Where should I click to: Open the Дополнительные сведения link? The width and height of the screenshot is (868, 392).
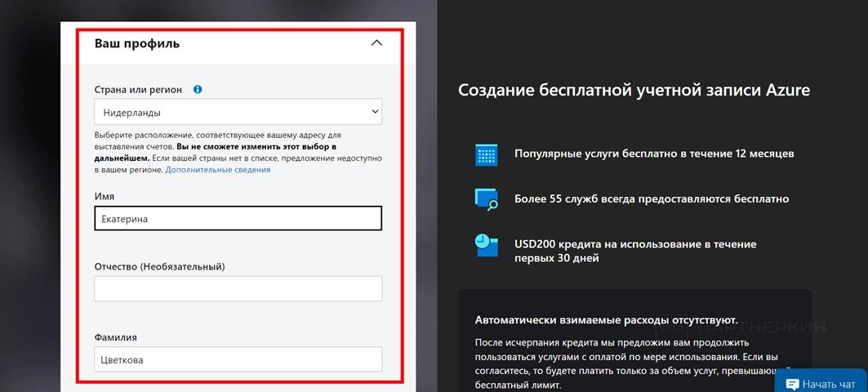click(217, 170)
